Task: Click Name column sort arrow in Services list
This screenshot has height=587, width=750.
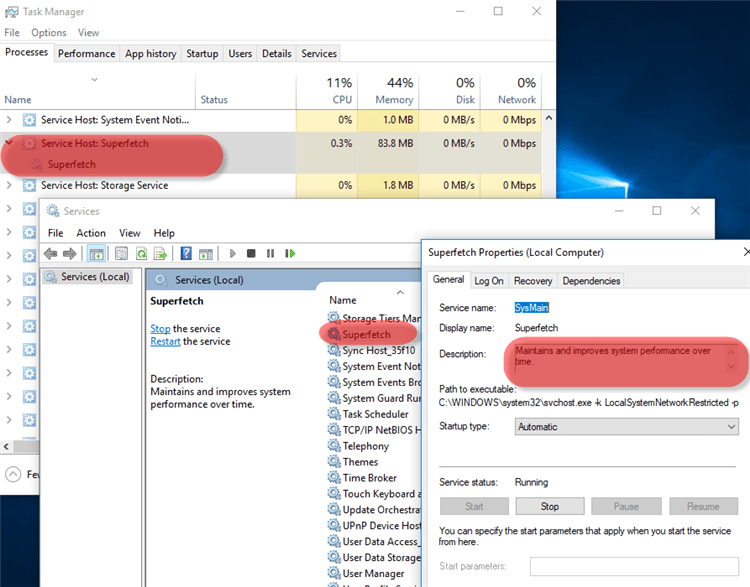Action: [400, 292]
